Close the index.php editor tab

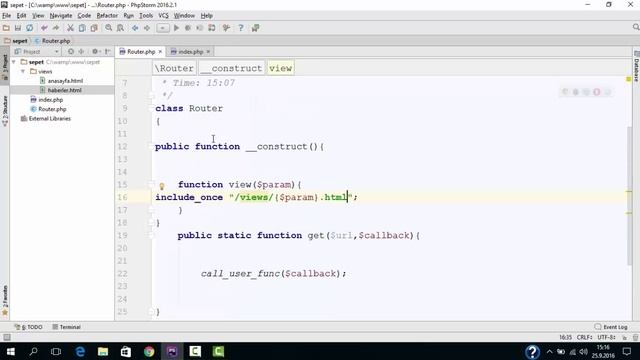click(x=208, y=51)
